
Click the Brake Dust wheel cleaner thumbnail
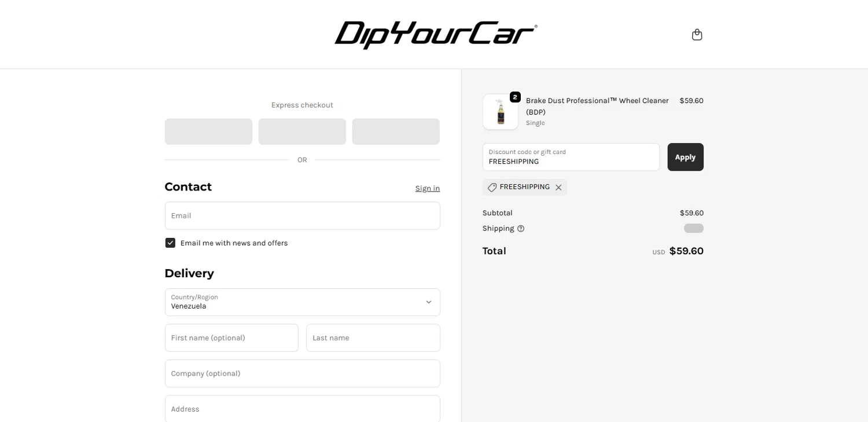coord(501,112)
